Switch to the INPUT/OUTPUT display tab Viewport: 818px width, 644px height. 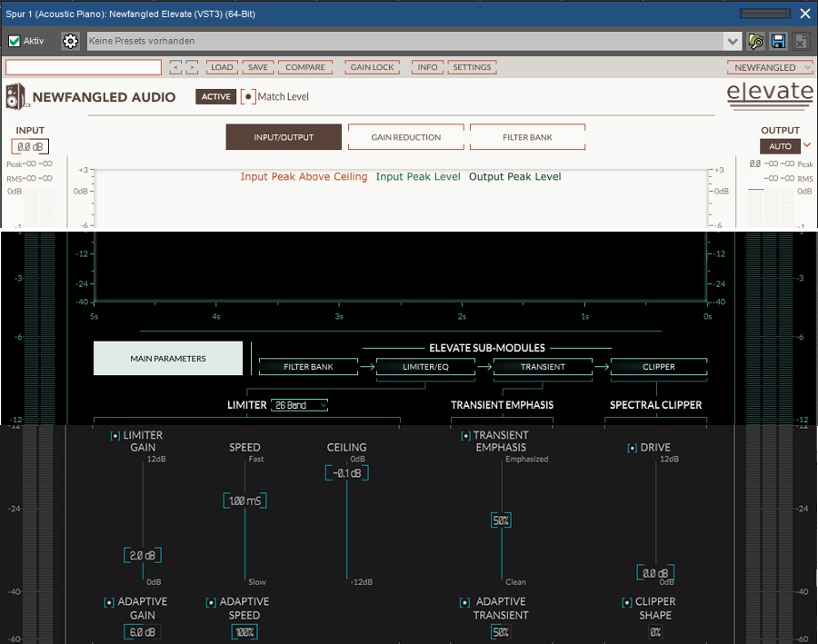click(x=284, y=137)
